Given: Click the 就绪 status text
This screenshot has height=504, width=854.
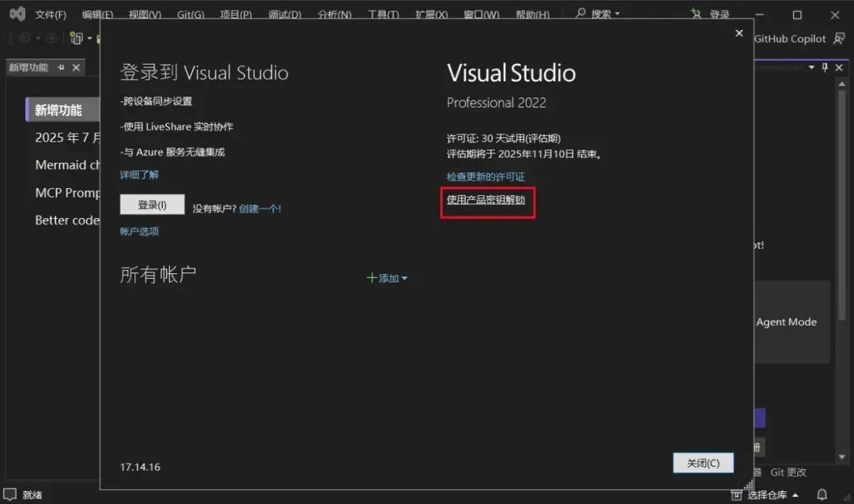Looking at the screenshot, I should click(x=32, y=495).
